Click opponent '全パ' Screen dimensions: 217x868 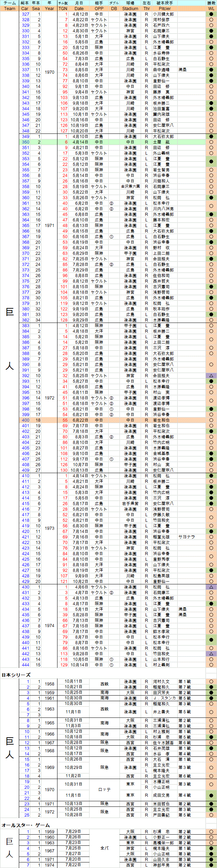coord(104,848)
